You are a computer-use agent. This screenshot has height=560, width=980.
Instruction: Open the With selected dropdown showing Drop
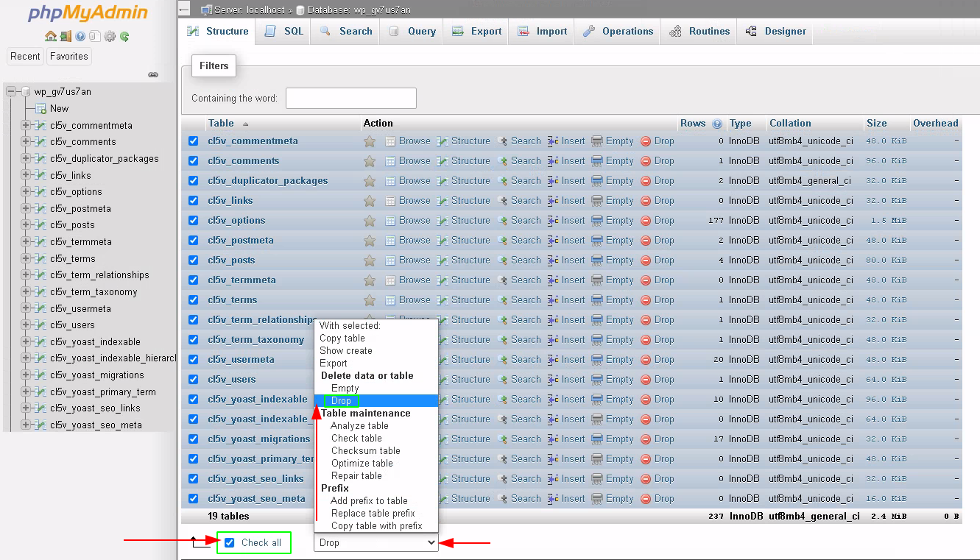[376, 542]
